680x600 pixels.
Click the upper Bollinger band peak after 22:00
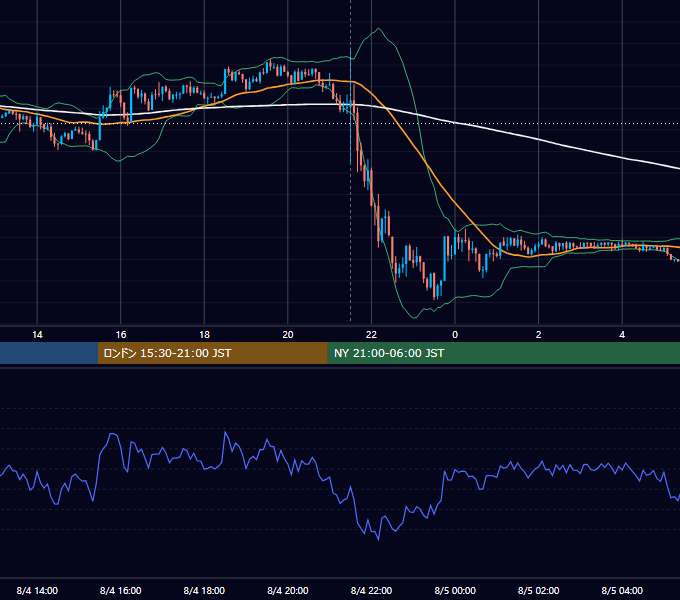click(379, 29)
